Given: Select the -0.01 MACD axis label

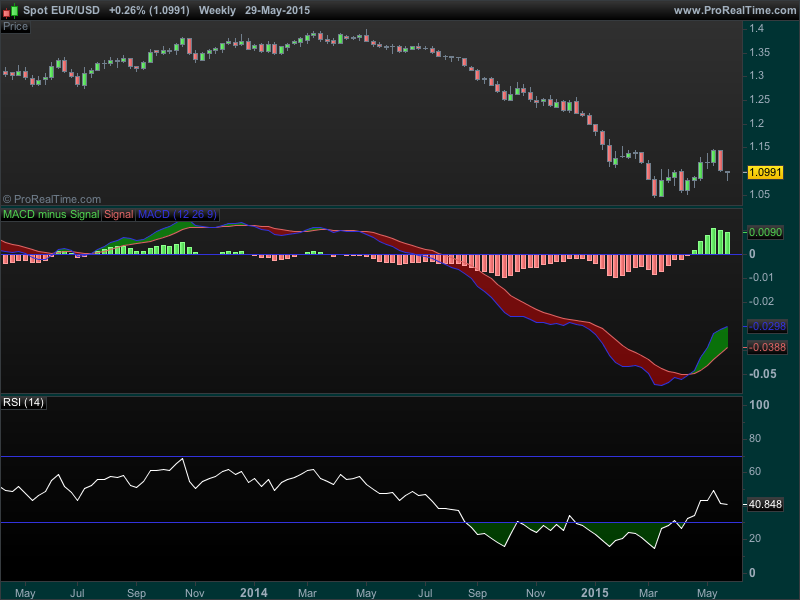Looking at the screenshot, I should click(x=762, y=278).
